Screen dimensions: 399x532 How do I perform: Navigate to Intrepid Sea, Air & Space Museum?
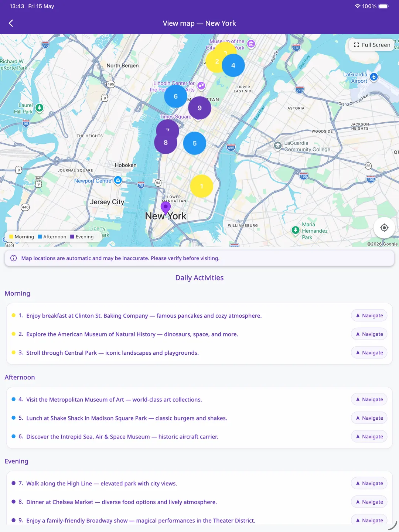click(x=369, y=437)
